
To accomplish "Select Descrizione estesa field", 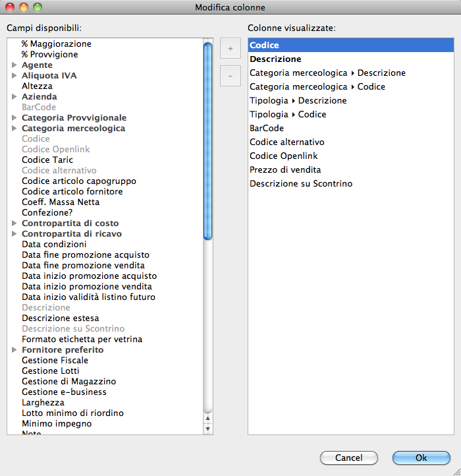I will (x=60, y=318).
